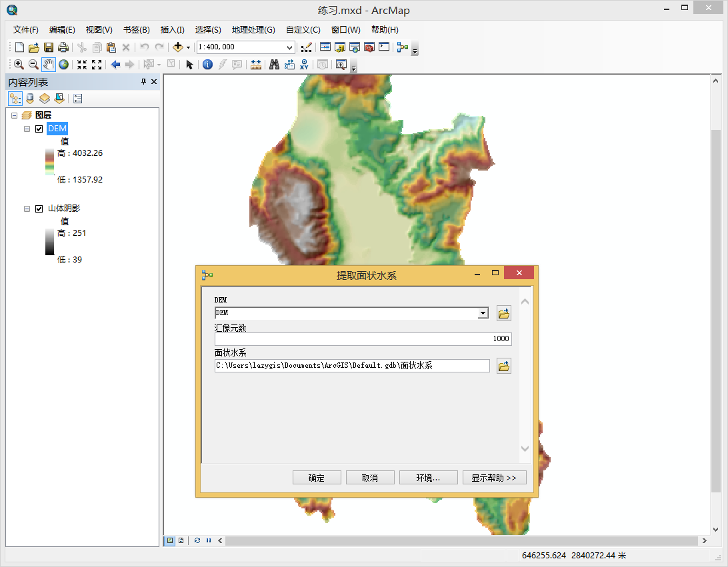This screenshot has height=567, width=728.
Task: Pause map drawing
Action: (209, 540)
